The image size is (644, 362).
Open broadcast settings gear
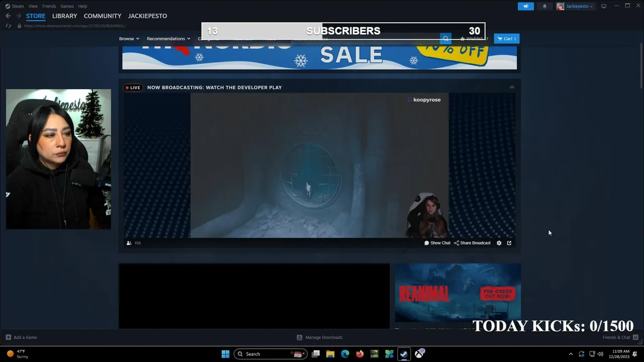[x=499, y=243]
